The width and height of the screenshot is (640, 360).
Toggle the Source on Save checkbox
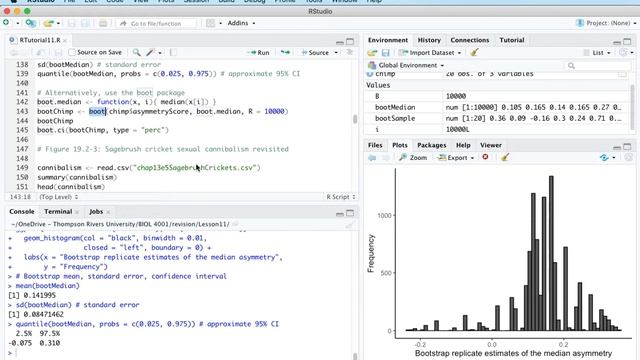72,52
